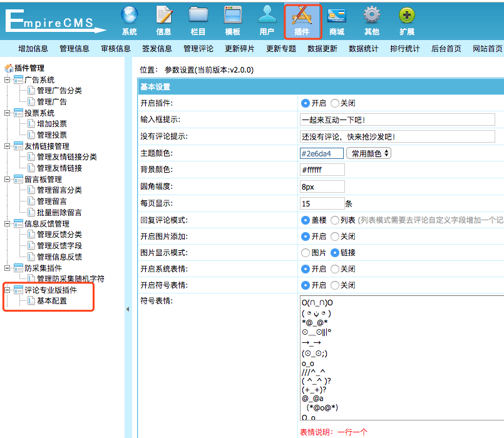504x438 pixels.
Task: Set 开启插件 to 关闭 radio option
Action: coord(335,103)
